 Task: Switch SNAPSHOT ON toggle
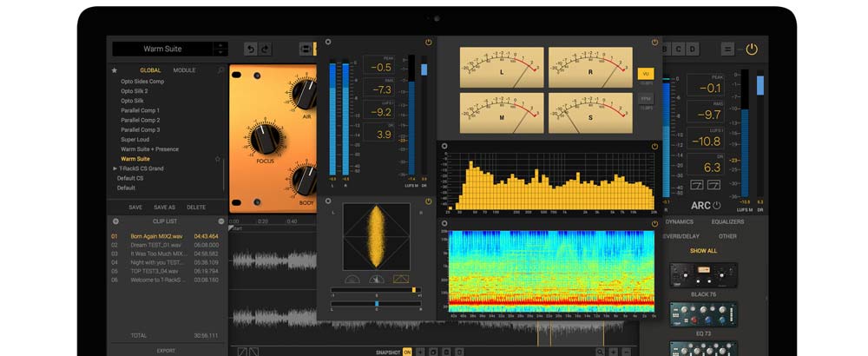tap(407, 353)
